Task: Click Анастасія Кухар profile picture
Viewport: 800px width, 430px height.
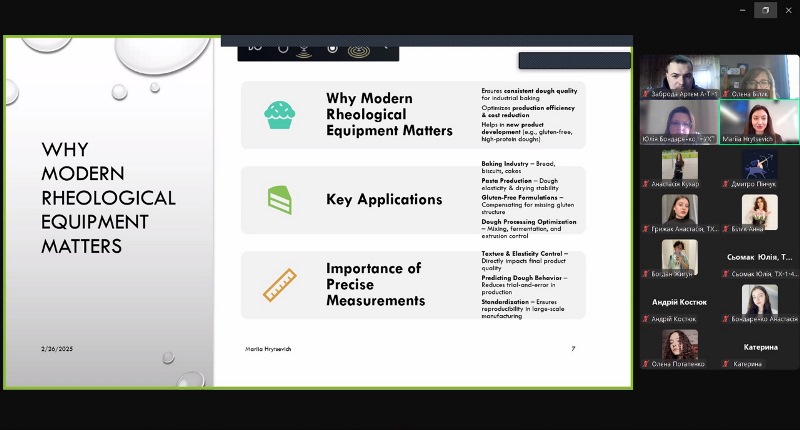Action: tap(680, 164)
